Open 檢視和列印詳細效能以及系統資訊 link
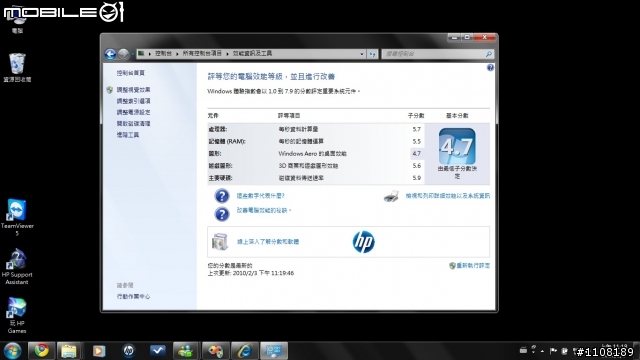The image size is (640, 360). click(447, 196)
